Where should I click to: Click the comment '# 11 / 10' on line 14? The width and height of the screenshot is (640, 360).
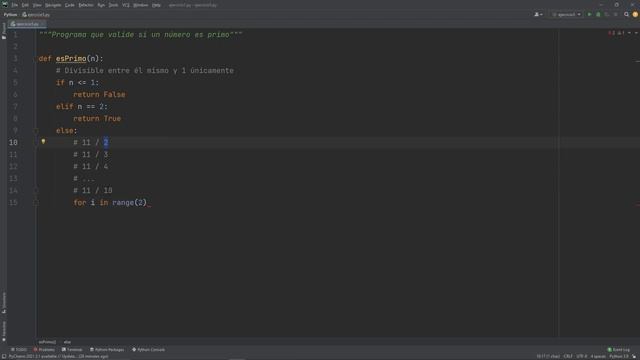[93, 191]
